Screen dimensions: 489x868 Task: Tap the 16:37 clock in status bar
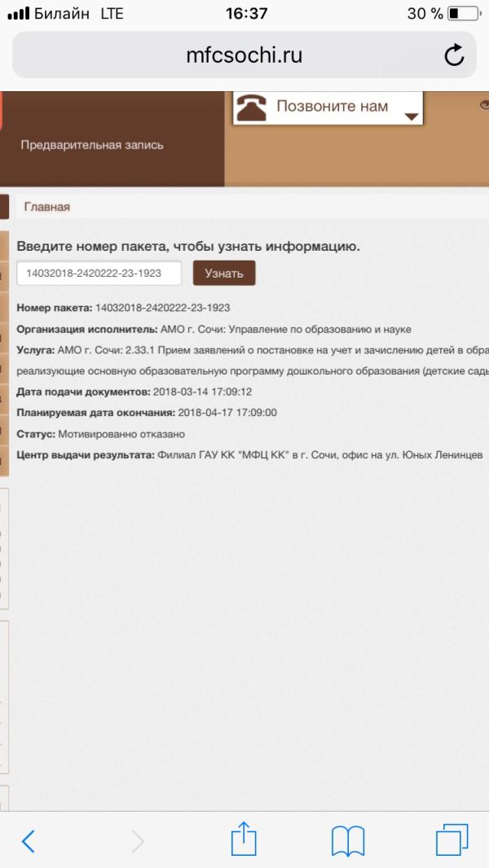(x=244, y=14)
